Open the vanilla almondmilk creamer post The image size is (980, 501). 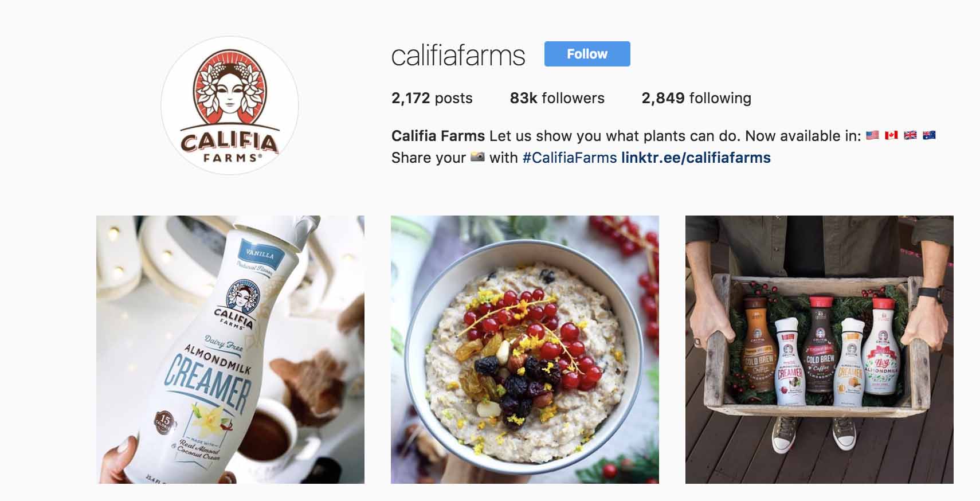pos(230,350)
